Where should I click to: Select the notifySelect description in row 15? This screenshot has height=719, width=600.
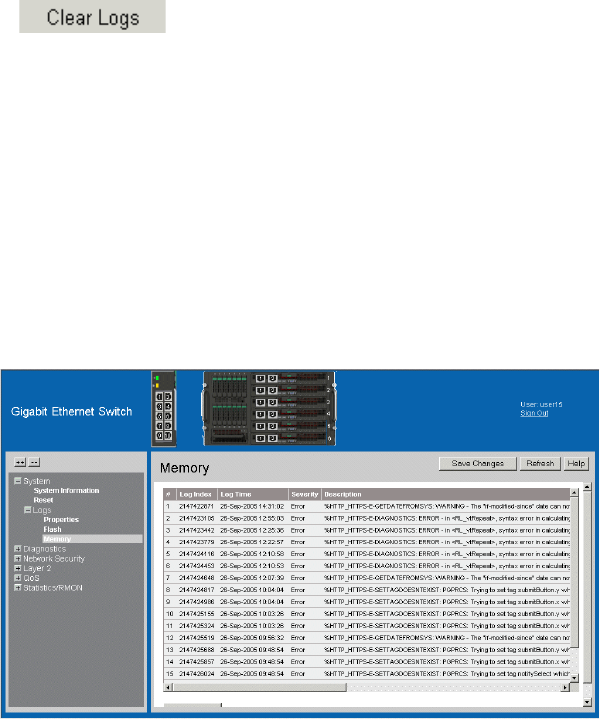[x=447, y=674]
